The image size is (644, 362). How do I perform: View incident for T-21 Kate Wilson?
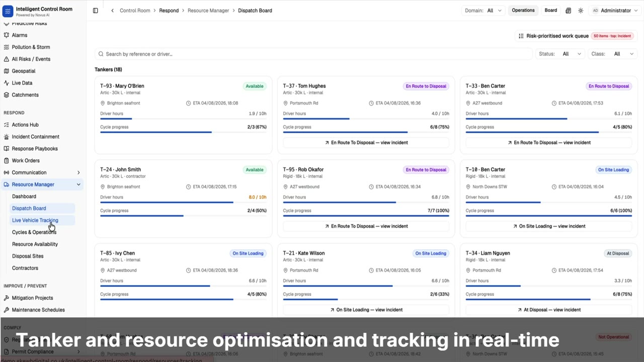click(366, 310)
